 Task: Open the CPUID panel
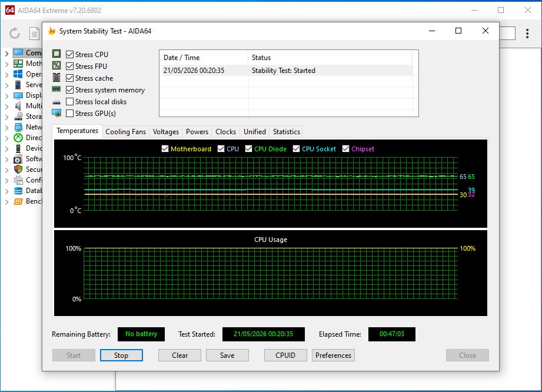(x=285, y=356)
